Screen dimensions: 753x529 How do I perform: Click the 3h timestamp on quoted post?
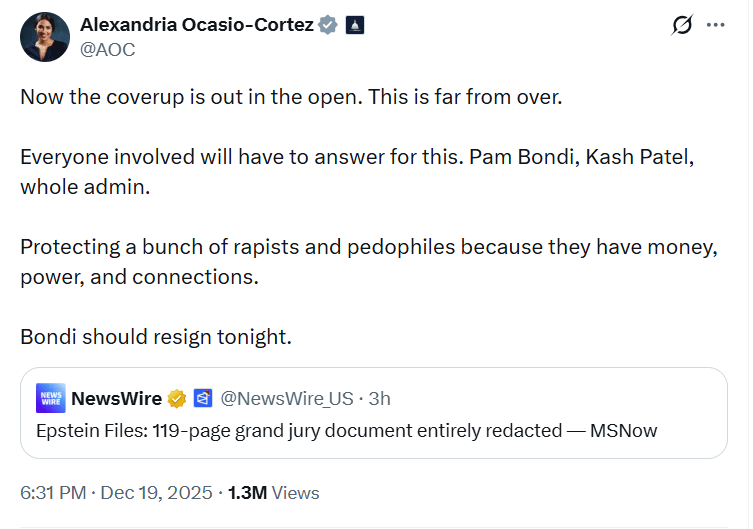pyautogui.click(x=380, y=399)
